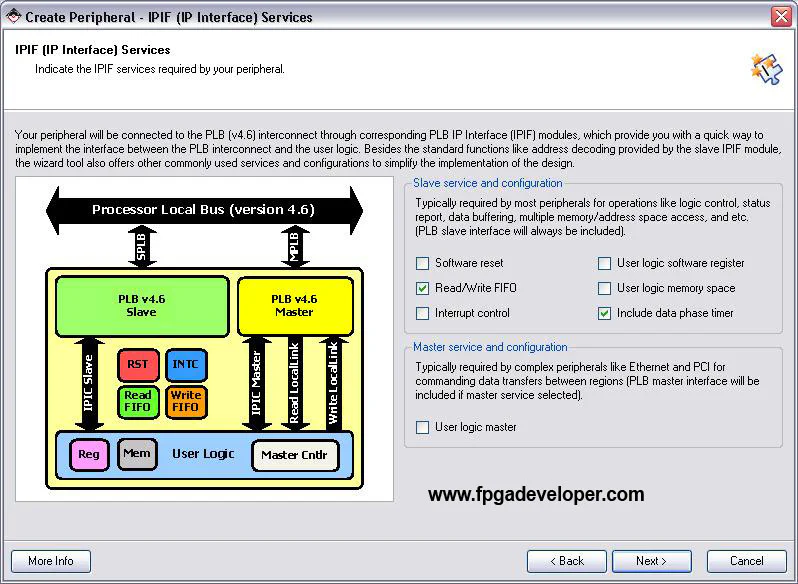Screen dimensions: 798x584
Task: Click the pink Reg block
Action: (89, 455)
